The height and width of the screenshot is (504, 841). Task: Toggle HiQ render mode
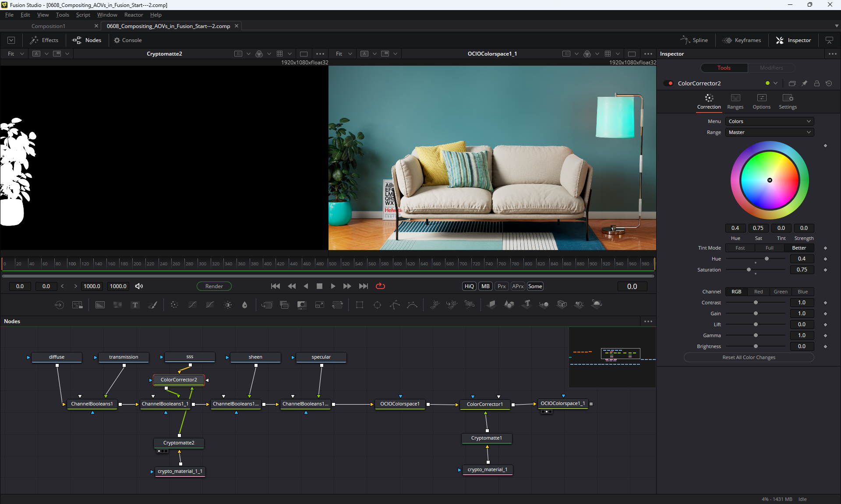tap(469, 286)
